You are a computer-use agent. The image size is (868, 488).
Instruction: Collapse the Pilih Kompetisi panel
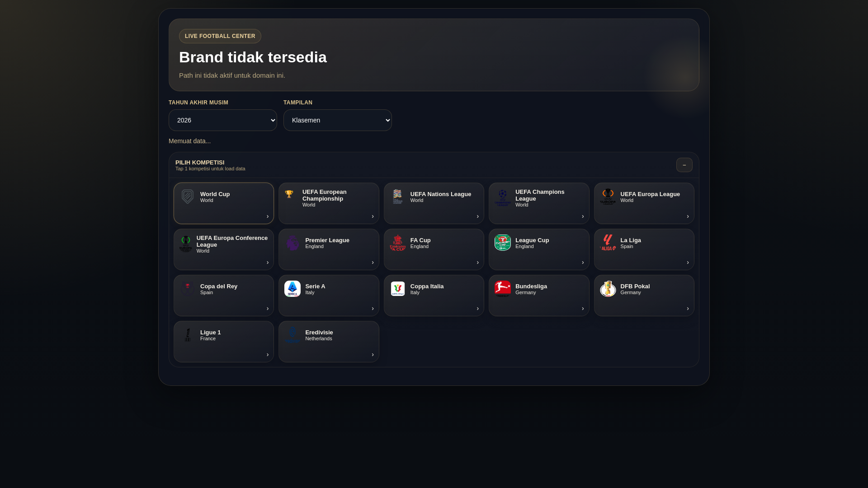tap(684, 165)
